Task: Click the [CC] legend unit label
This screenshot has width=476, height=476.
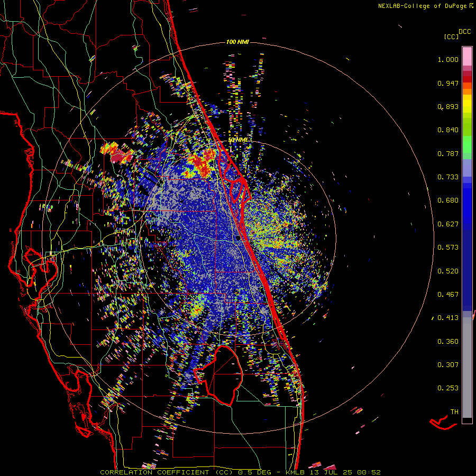Action: (451, 36)
